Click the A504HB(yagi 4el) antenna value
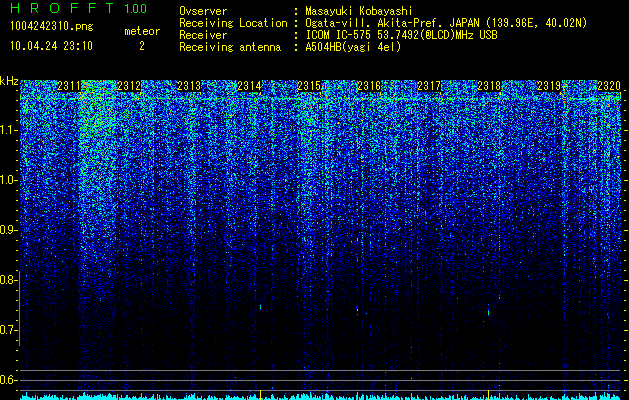The image size is (629, 400). (353, 47)
